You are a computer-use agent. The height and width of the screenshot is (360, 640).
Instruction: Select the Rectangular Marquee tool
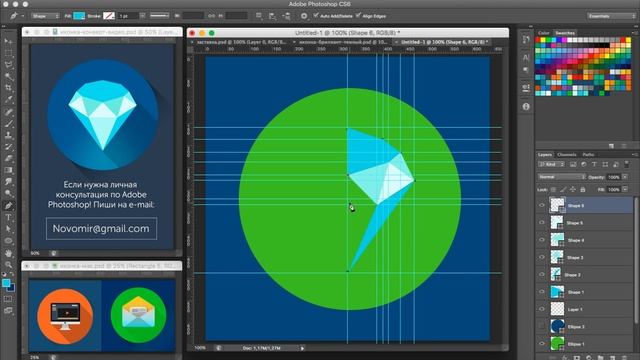tap(8, 53)
